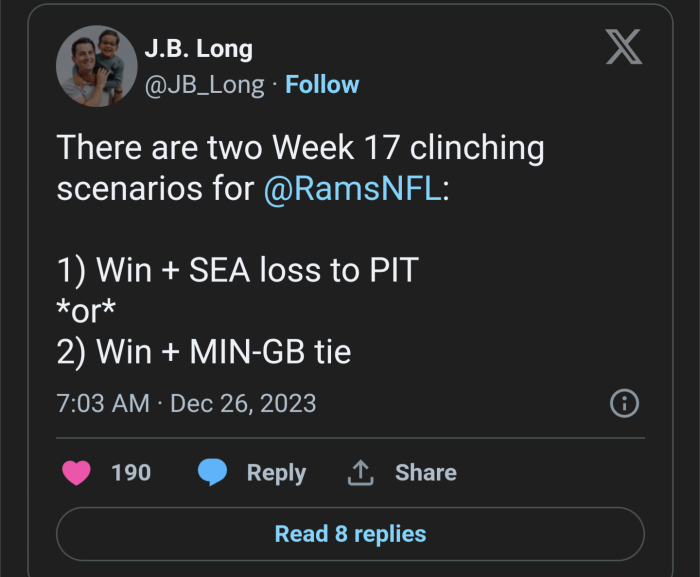This screenshot has height=577, width=700.
Task: Like the tweet with the heart icon
Action: tap(77, 472)
